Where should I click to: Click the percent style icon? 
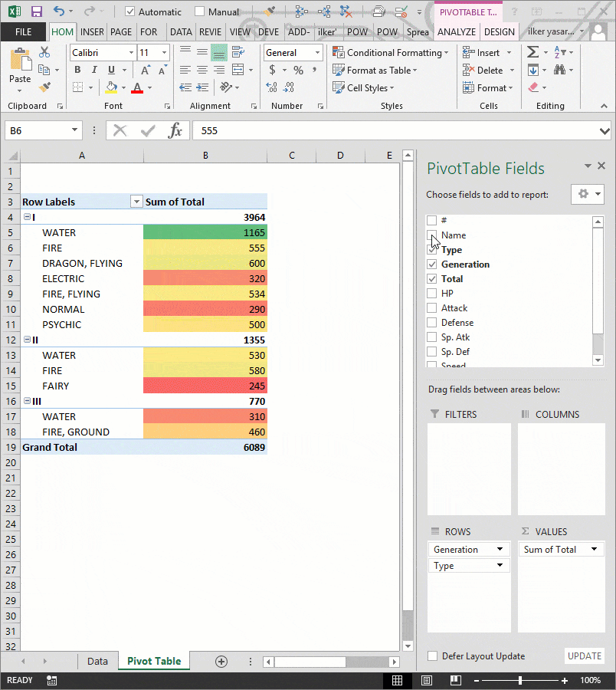click(x=297, y=69)
